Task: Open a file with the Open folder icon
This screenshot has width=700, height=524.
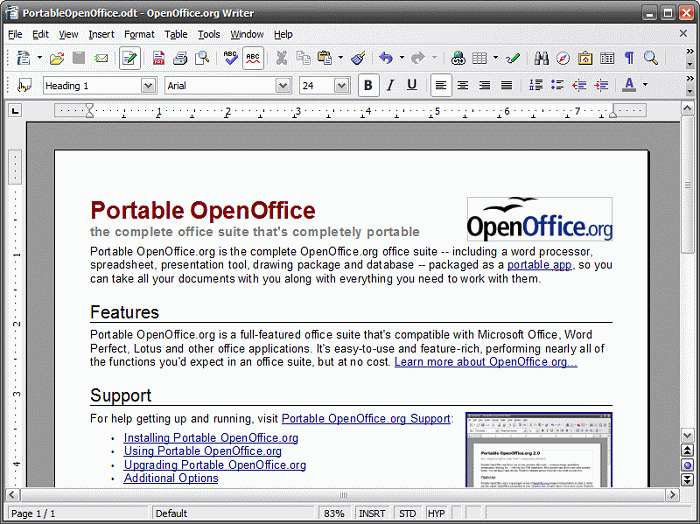Action: tap(57, 58)
